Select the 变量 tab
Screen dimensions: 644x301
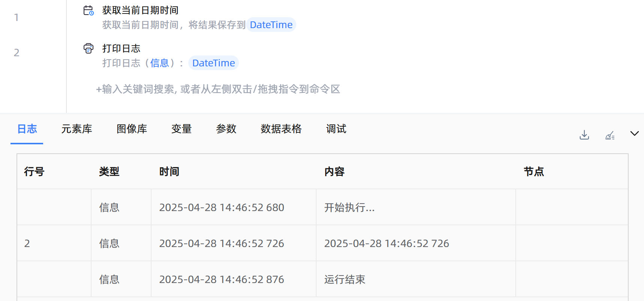(182, 129)
